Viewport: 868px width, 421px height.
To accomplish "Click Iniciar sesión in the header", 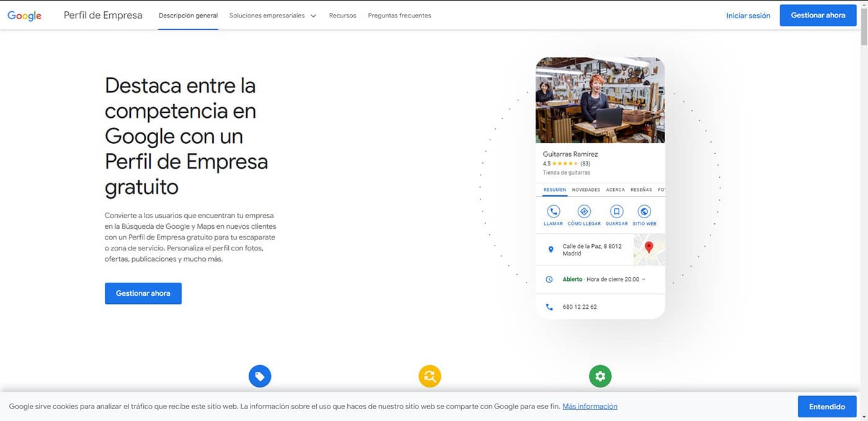I will click(x=748, y=16).
